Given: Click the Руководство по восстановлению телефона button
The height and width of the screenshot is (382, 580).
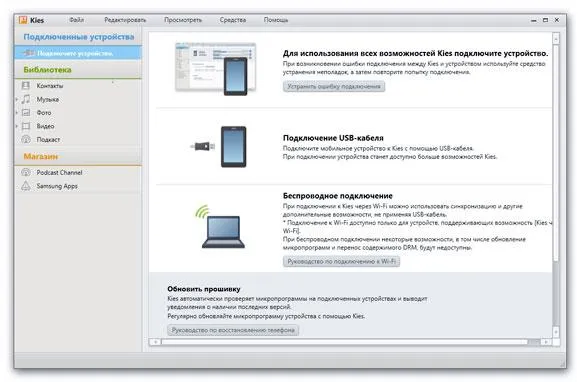Looking at the screenshot, I should pyautogui.click(x=233, y=330).
